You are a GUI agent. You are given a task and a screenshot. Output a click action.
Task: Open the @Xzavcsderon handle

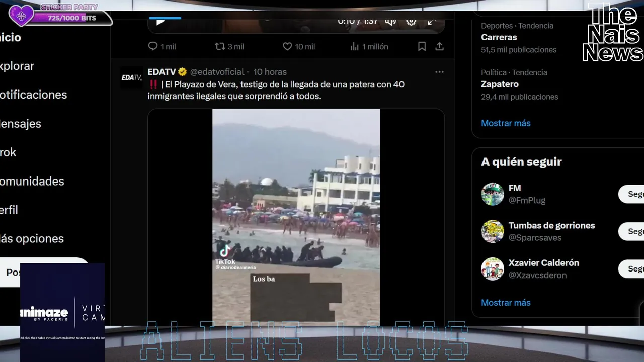pos(537,275)
